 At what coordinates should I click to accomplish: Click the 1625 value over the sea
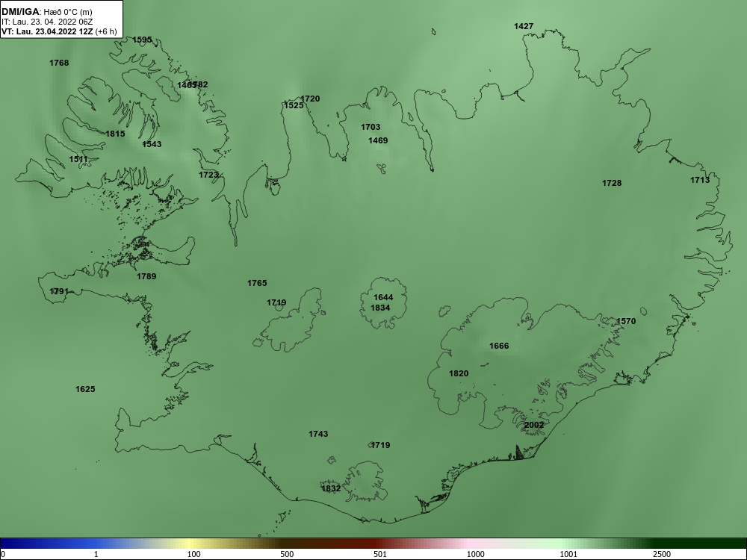[x=85, y=389]
